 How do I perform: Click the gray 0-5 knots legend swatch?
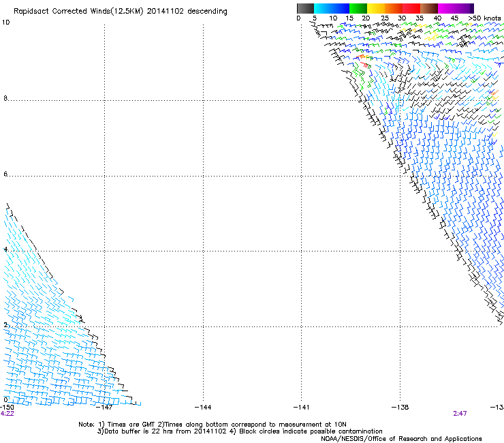(x=305, y=8)
